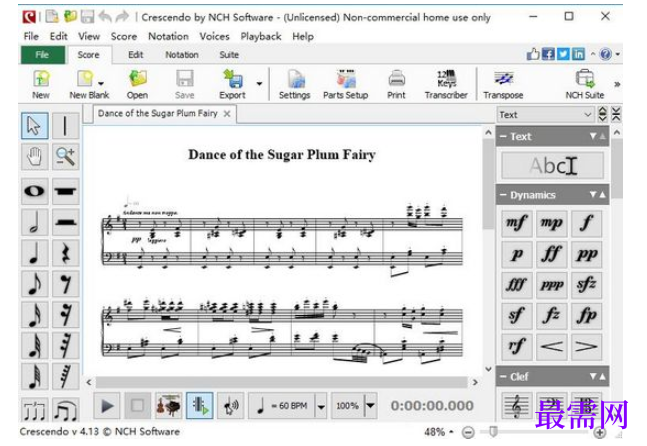Image resolution: width=647 pixels, height=446 pixels.
Task: Select the quarter note tool
Action: pos(35,253)
